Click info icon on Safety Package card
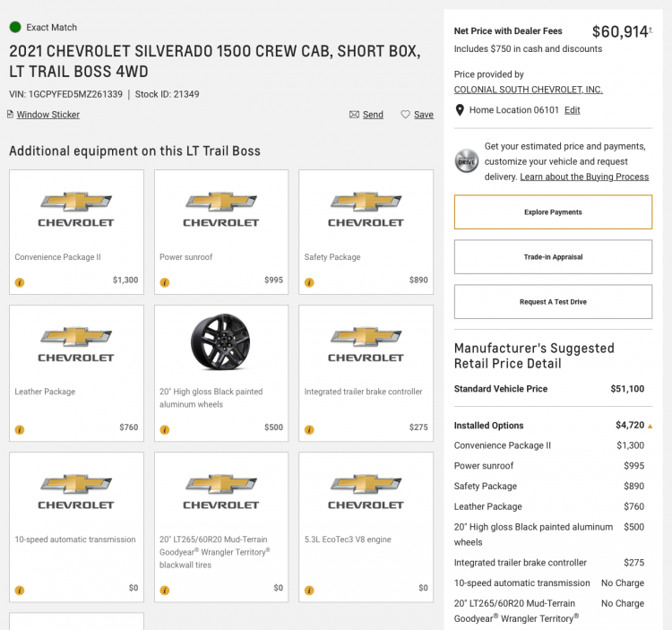The width and height of the screenshot is (672, 630). [x=309, y=282]
